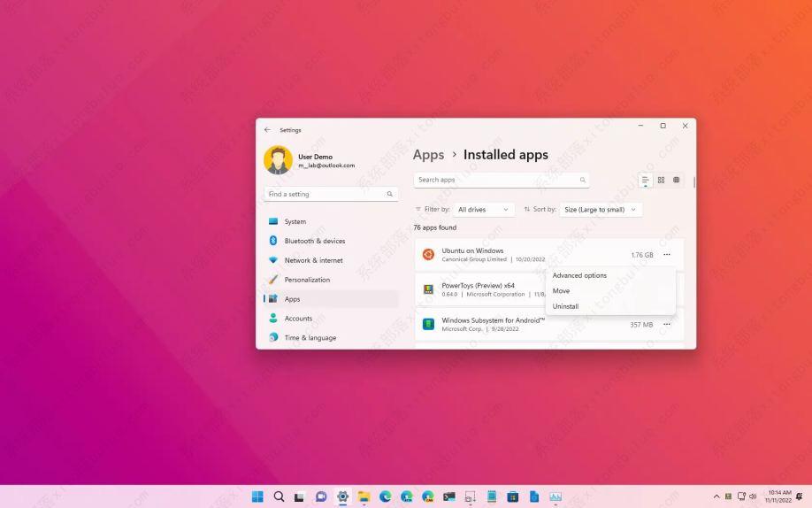Click the Apps breadcrumb link

[x=428, y=155]
